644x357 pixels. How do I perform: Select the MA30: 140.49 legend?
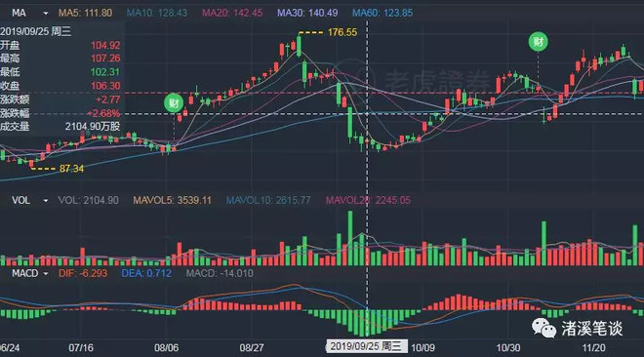click(307, 13)
